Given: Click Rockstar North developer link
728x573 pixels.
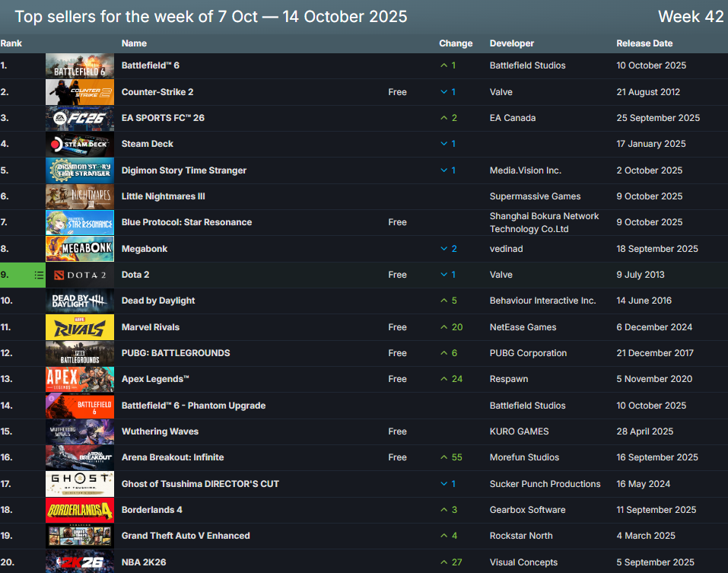Looking at the screenshot, I should 520,536.
